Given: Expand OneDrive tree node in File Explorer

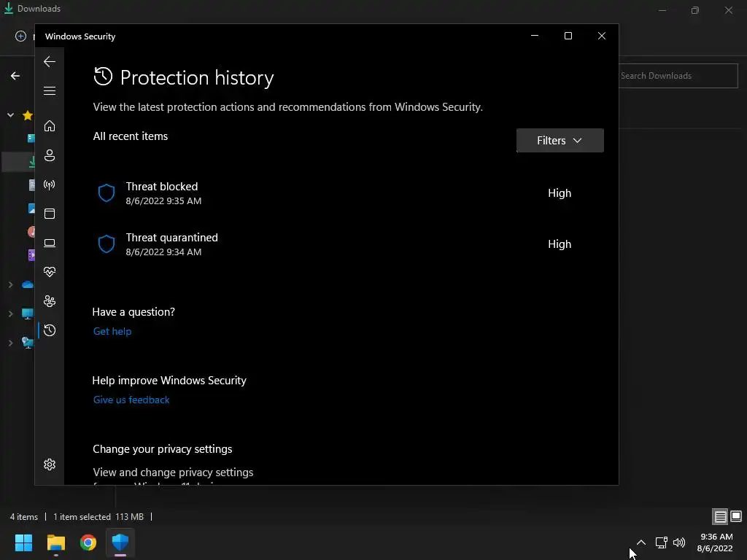Looking at the screenshot, I should click(10, 285).
